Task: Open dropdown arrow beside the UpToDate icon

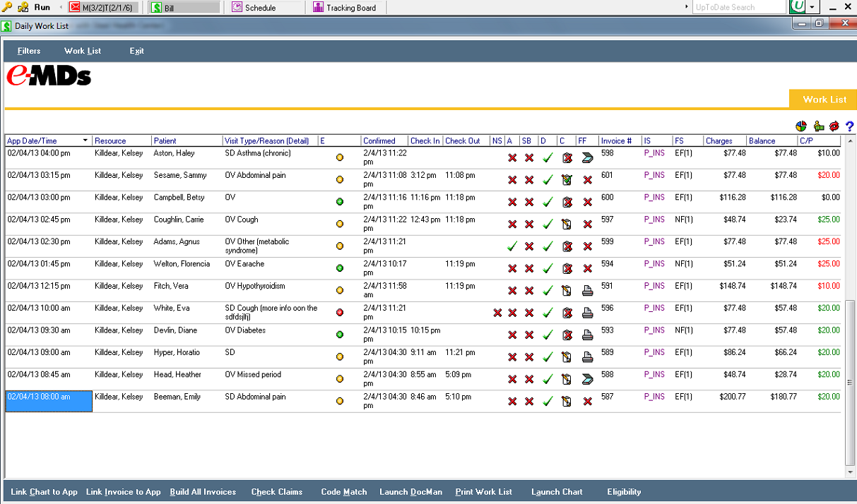Action: point(812,7)
